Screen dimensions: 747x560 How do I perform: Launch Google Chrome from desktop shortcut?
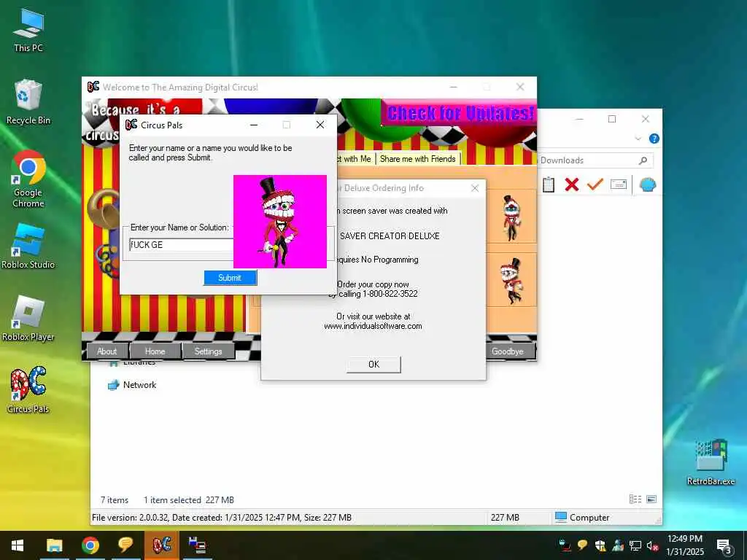pyautogui.click(x=28, y=179)
